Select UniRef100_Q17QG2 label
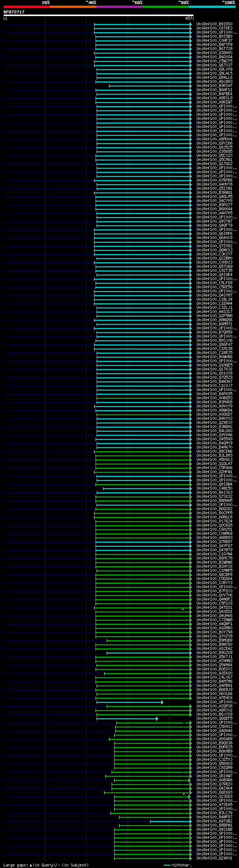The height and width of the screenshot is (868, 239). click(x=214, y=164)
